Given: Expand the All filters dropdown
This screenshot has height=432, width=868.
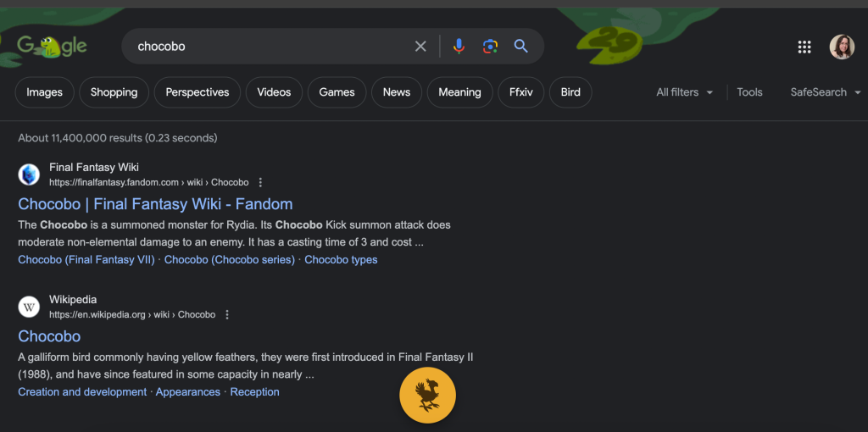Looking at the screenshot, I should coord(684,92).
